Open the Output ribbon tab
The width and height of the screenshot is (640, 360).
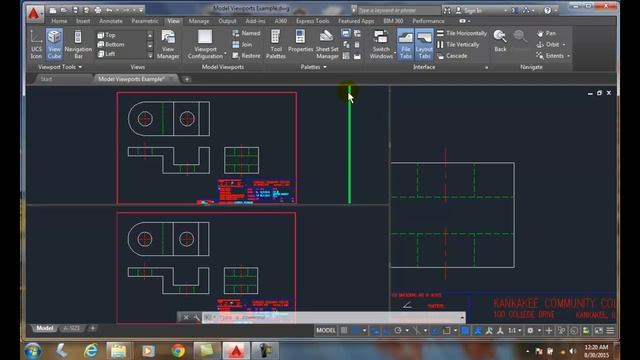(227, 21)
